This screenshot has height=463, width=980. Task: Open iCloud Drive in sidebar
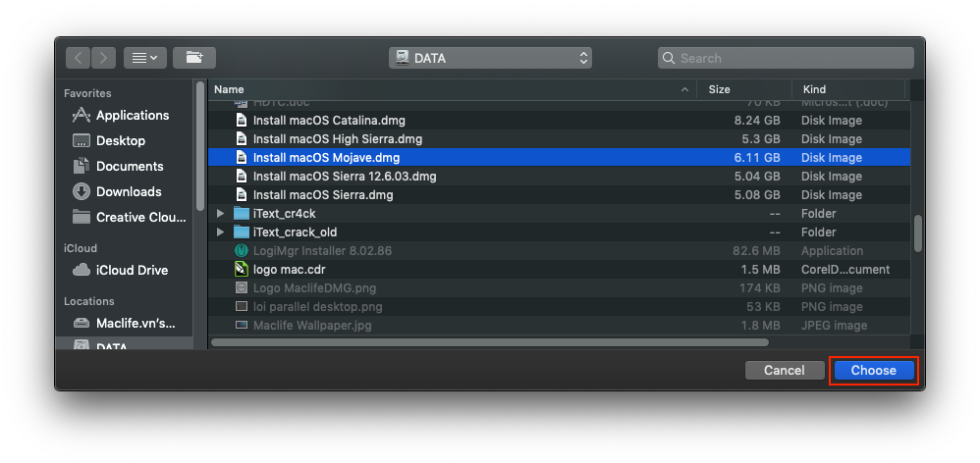coord(132,270)
